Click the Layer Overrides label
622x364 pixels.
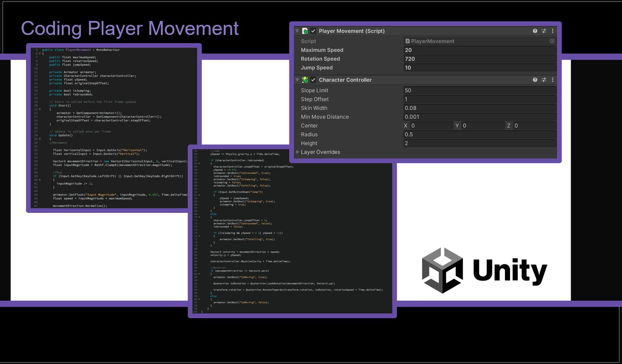point(321,152)
